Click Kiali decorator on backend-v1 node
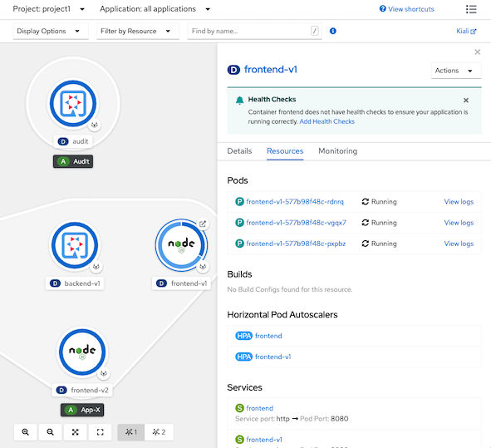This screenshot has height=448, width=491. 96,267
